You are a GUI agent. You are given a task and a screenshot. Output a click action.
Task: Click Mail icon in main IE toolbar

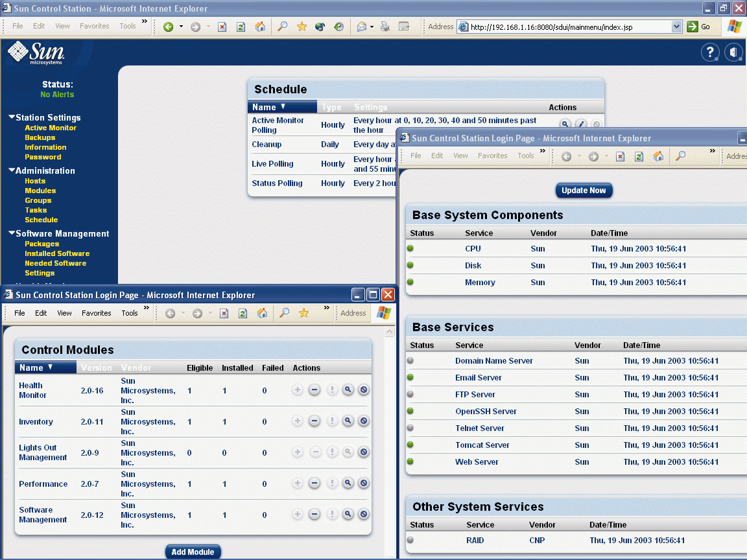click(362, 27)
